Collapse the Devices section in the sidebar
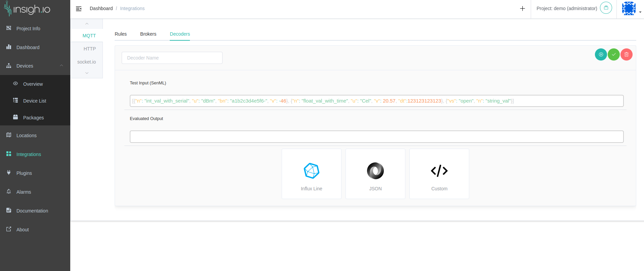 tap(61, 66)
